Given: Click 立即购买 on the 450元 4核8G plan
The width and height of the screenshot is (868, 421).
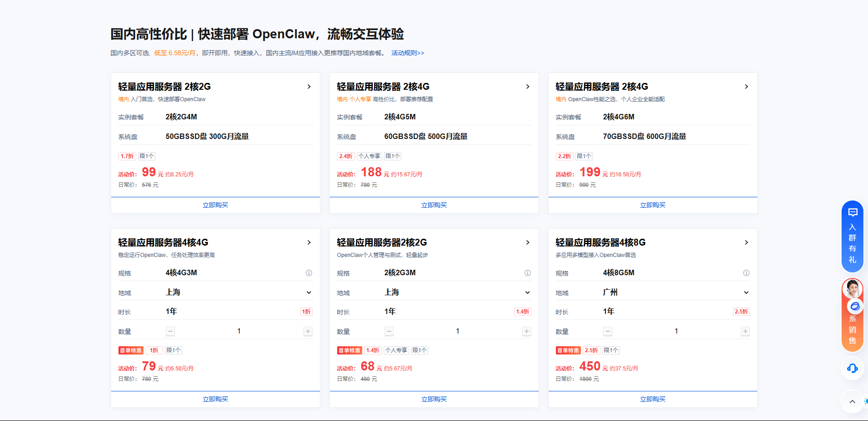Looking at the screenshot, I should point(652,399).
